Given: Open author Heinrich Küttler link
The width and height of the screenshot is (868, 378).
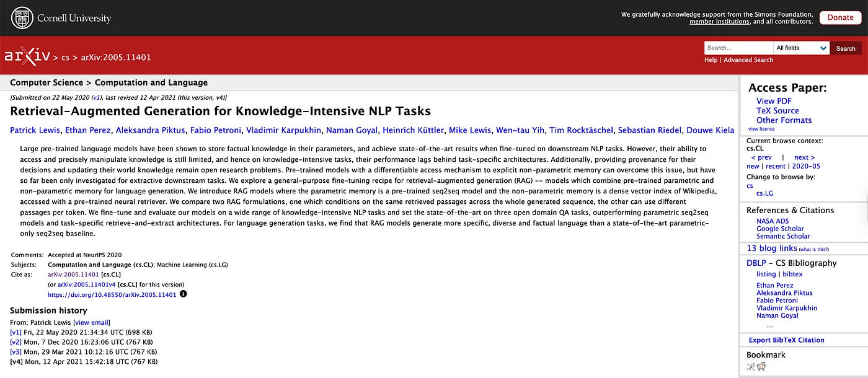Looking at the screenshot, I should point(413,130).
